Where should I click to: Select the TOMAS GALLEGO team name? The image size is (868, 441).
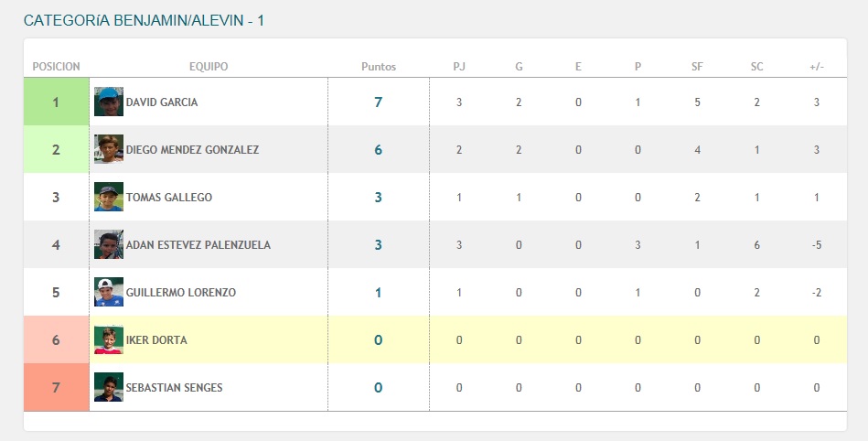pos(169,198)
